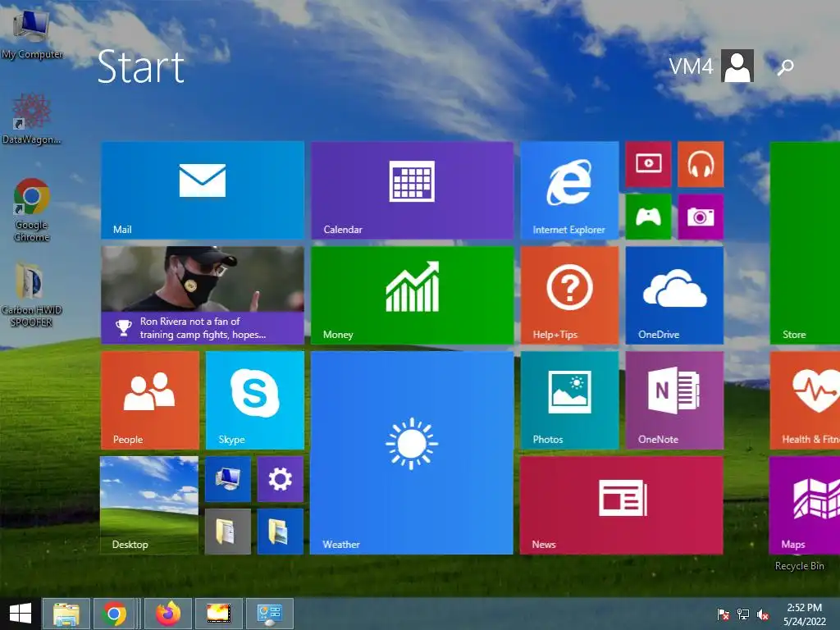Launch Chrome from the taskbar
The image size is (840, 630).
point(114,614)
